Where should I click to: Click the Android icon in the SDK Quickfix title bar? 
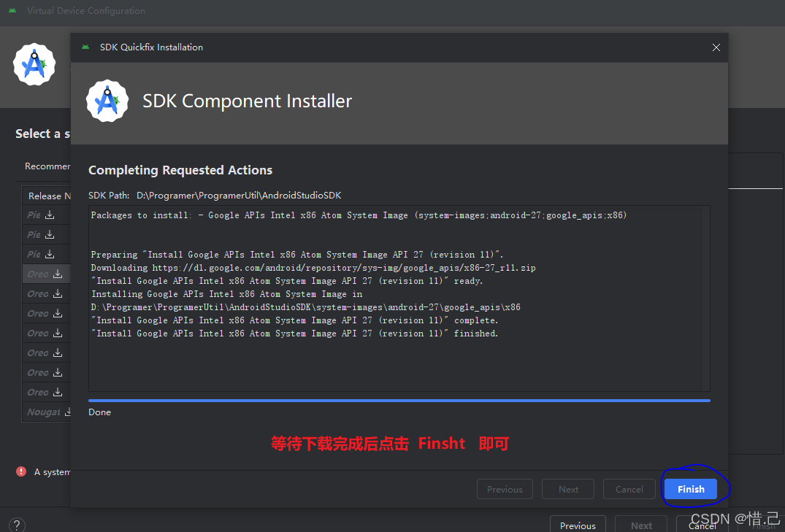point(85,47)
